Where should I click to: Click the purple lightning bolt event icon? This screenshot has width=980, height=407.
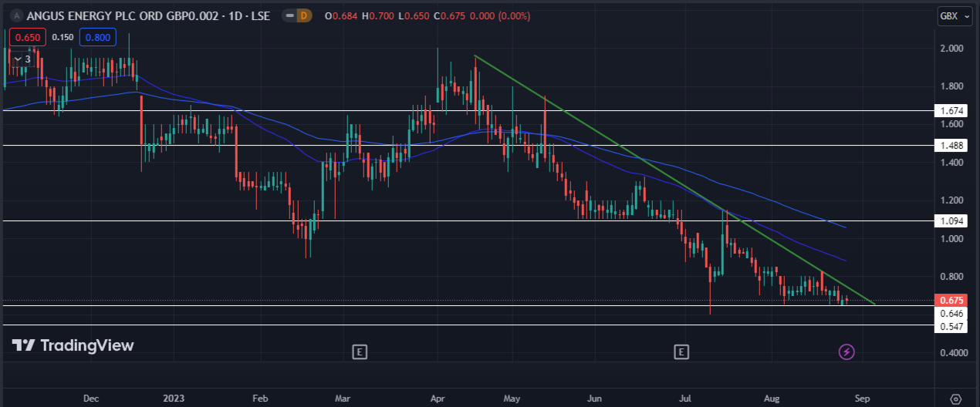(847, 352)
